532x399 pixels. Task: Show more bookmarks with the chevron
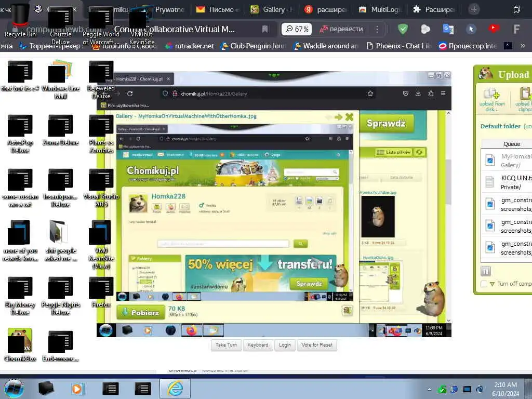coord(523,46)
